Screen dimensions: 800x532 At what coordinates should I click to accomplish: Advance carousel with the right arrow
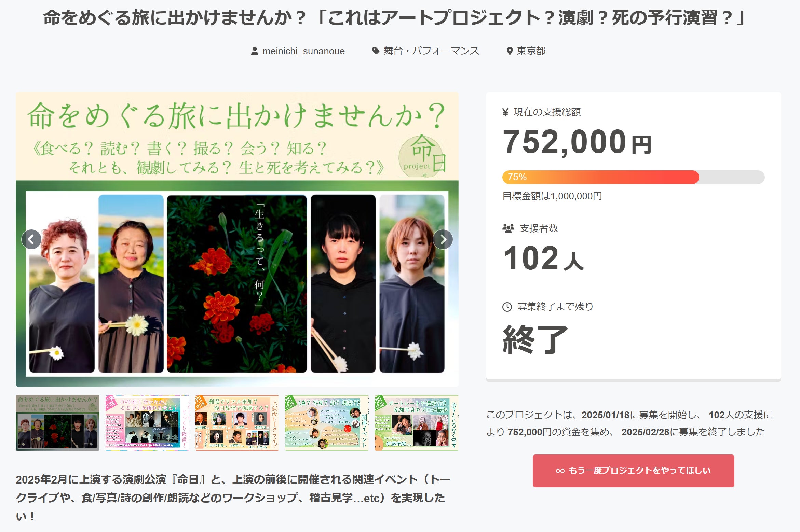point(443,239)
